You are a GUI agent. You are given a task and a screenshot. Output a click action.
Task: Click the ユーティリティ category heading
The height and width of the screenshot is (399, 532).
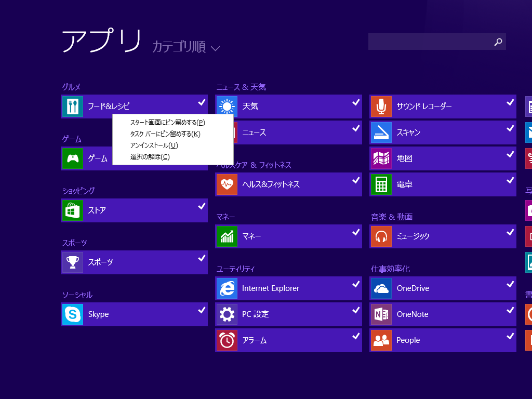coord(235,269)
